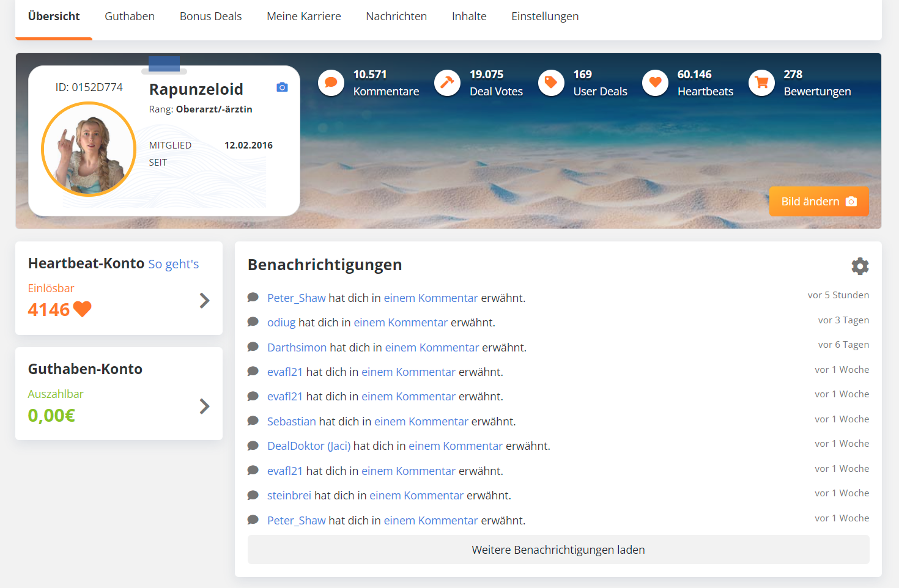Switch to the Guthaben tab

click(130, 17)
